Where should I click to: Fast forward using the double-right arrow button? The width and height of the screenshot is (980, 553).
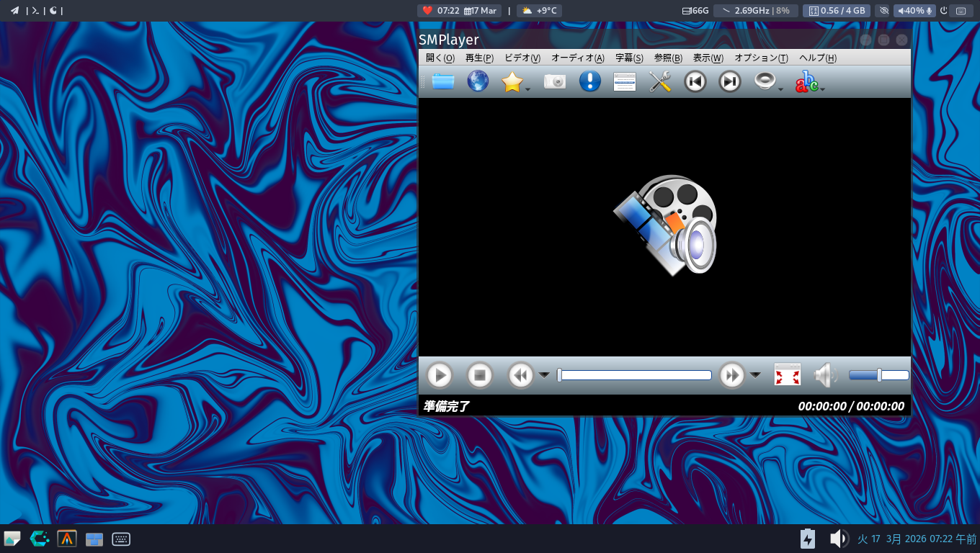pos(731,375)
